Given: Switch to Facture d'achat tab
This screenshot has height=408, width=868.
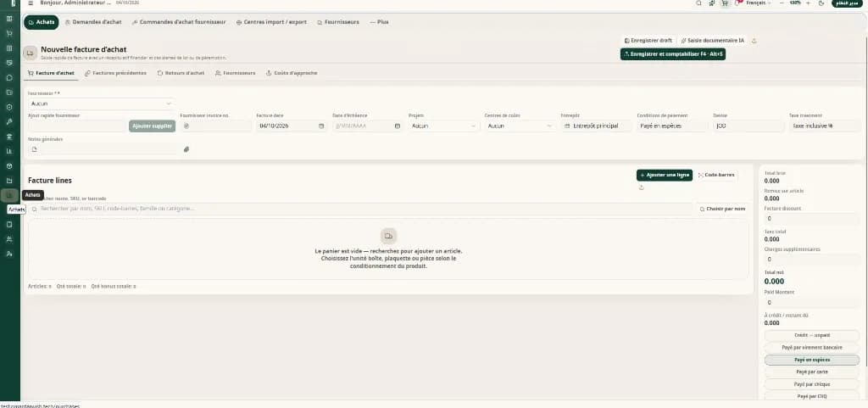Looking at the screenshot, I should 50,72.
